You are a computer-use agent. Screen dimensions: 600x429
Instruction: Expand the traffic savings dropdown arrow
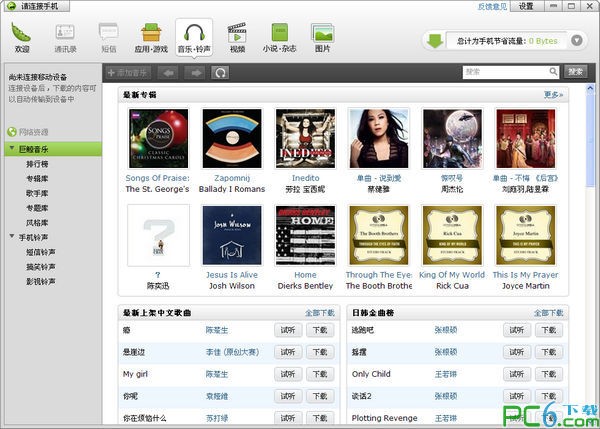click(x=577, y=41)
